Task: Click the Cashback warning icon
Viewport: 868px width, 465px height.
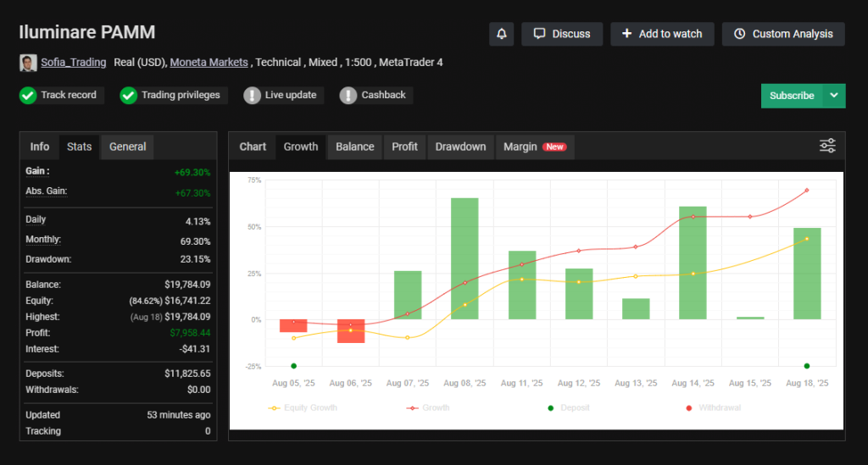Action: [348, 96]
